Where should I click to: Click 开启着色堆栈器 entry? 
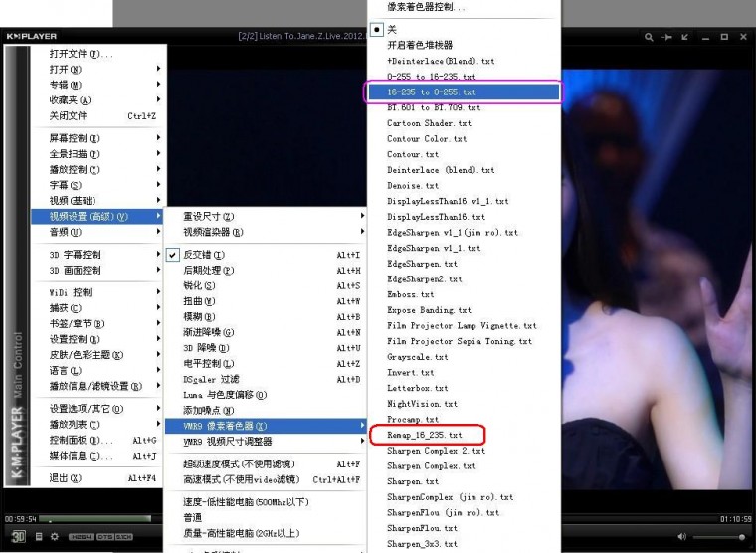pos(464,45)
